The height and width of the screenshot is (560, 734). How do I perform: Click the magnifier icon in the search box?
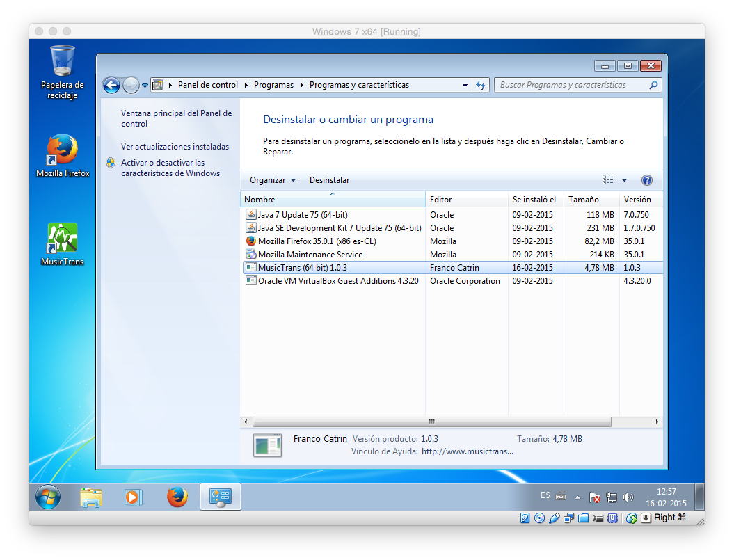(653, 85)
